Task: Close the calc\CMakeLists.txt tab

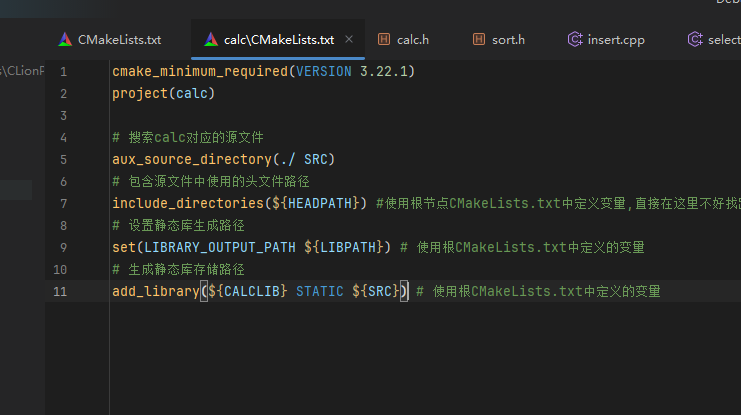Action: coord(349,40)
